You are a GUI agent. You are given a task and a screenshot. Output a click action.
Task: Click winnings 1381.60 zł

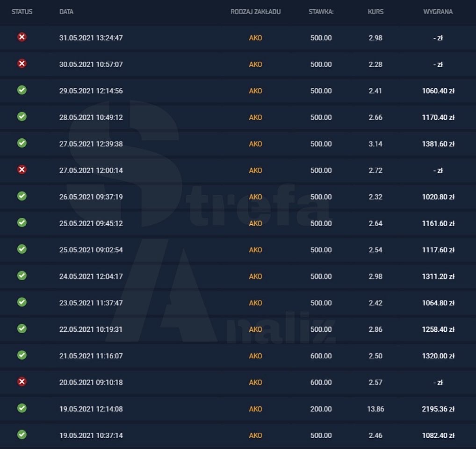coord(438,144)
